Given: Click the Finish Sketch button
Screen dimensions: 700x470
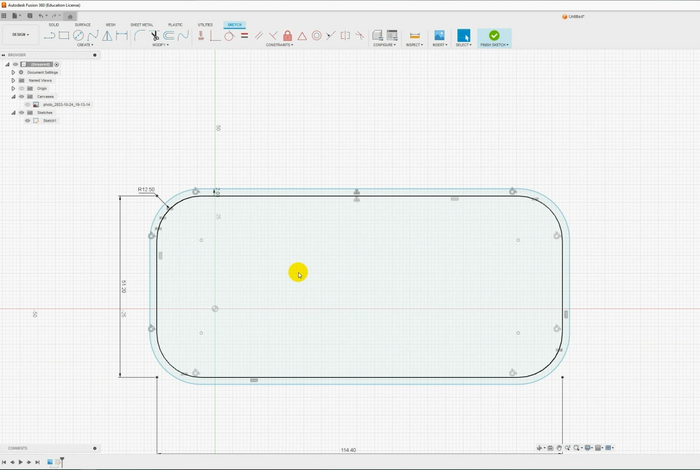Looking at the screenshot, I should (x=494, y=38).
